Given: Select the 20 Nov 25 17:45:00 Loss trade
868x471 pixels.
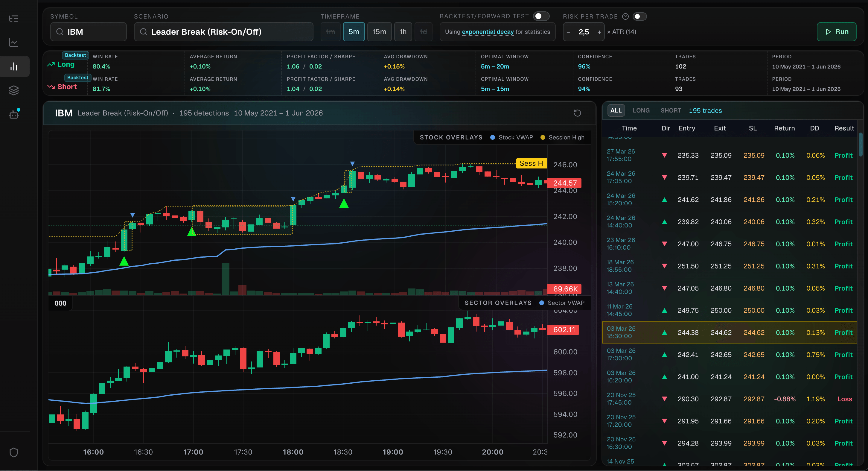Looking at the screenshot, I should pyautogui.click(x=729, y=399).
